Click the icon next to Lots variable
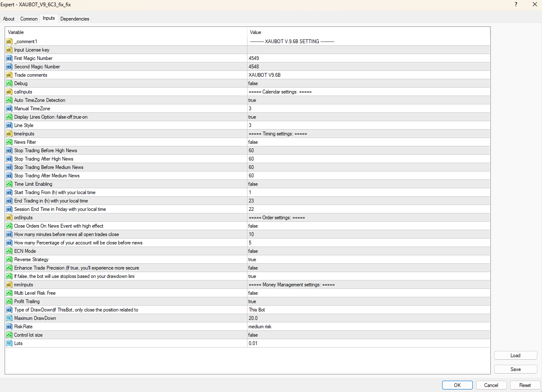Viewport: 542px width, 392px height. point(9,343)
